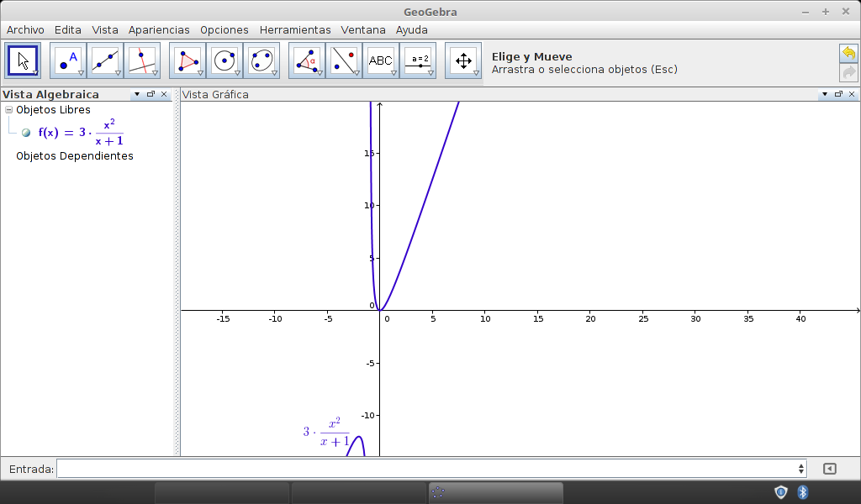This screenshot has height=504, width=861.
Task: Open the Entrada command history dropdown
Action: 800,469
